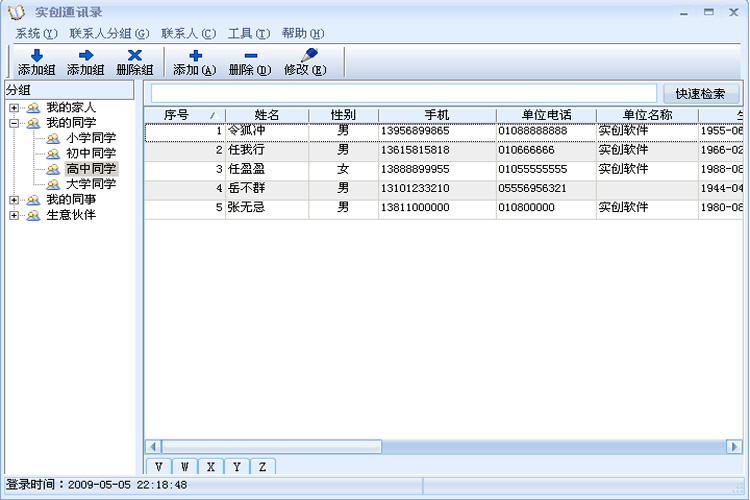Sort by the 单位电话 column header
This screenshot has height=500, width=750.
click(546, 115)
